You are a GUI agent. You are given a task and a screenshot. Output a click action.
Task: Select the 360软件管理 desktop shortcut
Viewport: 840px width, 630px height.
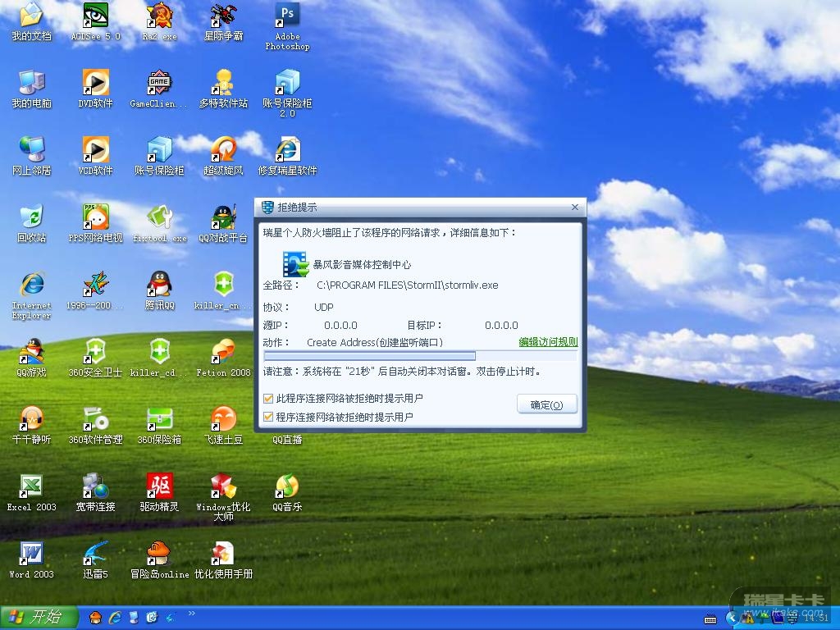[95, 426]
